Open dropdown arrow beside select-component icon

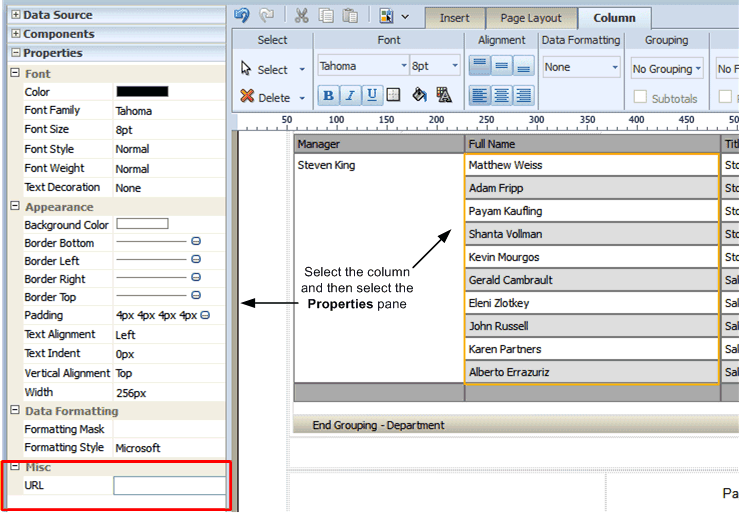[405, 17]
